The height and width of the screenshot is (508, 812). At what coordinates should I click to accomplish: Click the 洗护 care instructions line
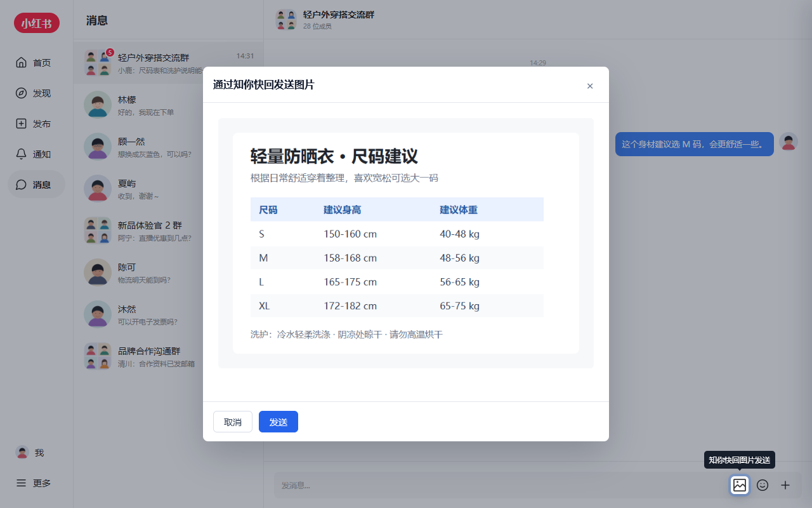[346, 334]
